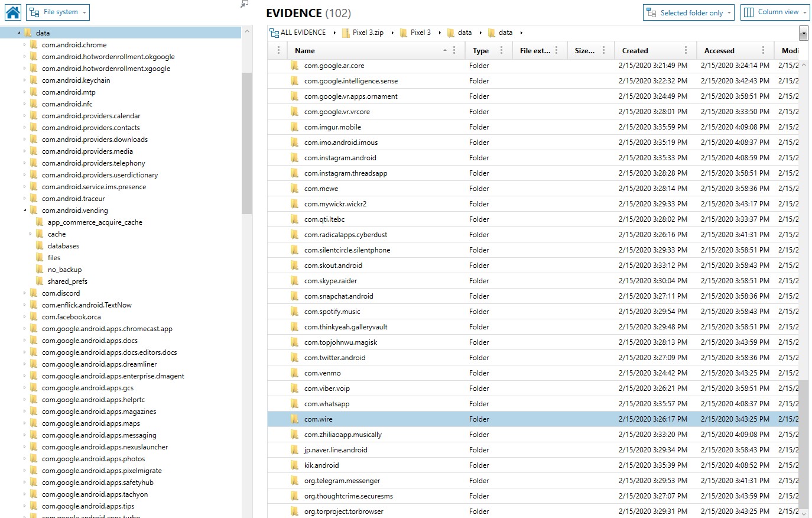
Task: Navigate to ALL EVIDENCE in breadcrumb
Action: point(303,33)
